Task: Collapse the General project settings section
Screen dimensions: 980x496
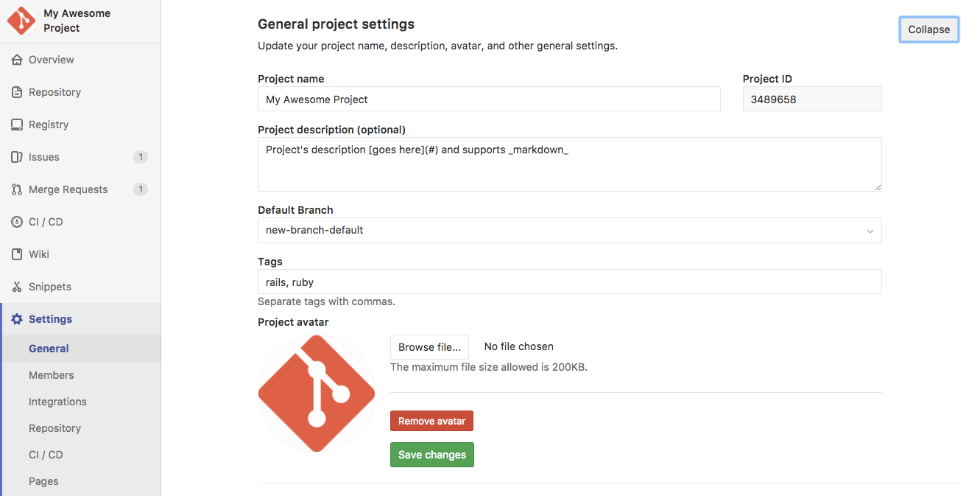Action: coord(928,29)
